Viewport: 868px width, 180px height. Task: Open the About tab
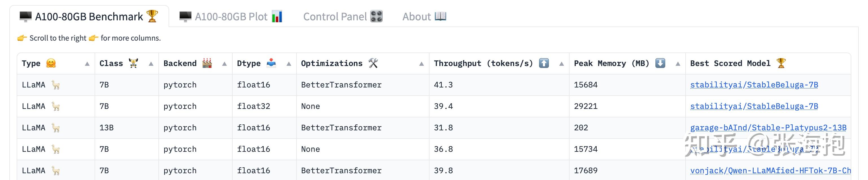coord(424,16)
